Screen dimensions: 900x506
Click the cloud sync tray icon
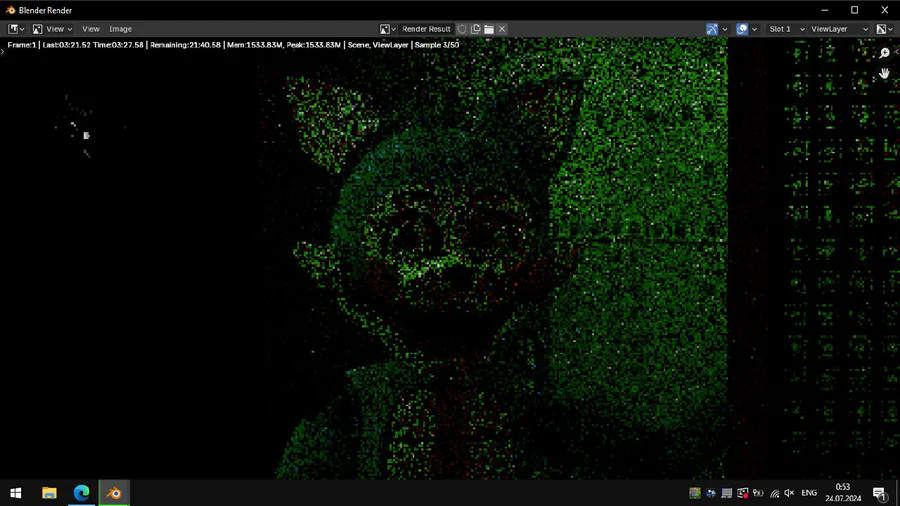711,493
